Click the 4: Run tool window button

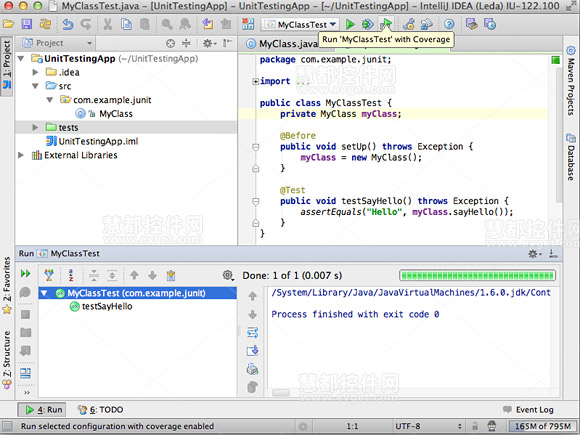coord(42,410)
